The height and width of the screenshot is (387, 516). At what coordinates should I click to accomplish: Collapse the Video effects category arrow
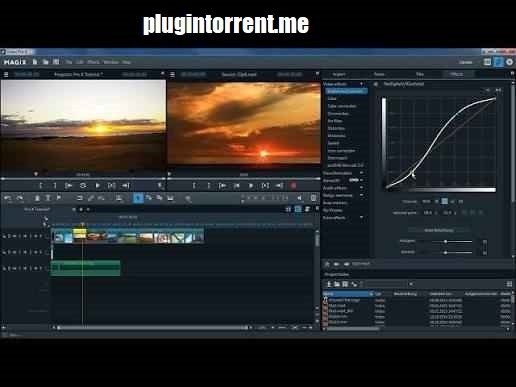click(x=361, y=84)
